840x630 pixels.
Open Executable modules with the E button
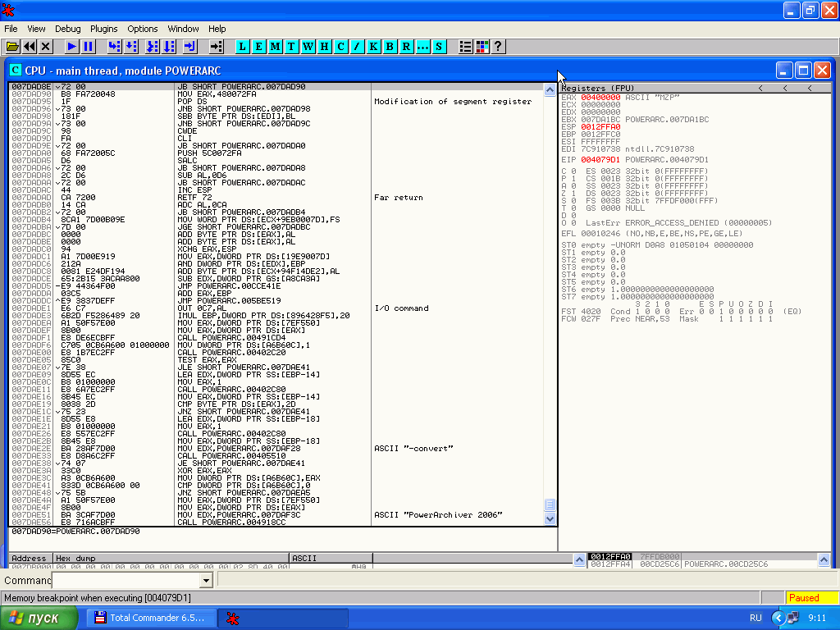[258, 47]
